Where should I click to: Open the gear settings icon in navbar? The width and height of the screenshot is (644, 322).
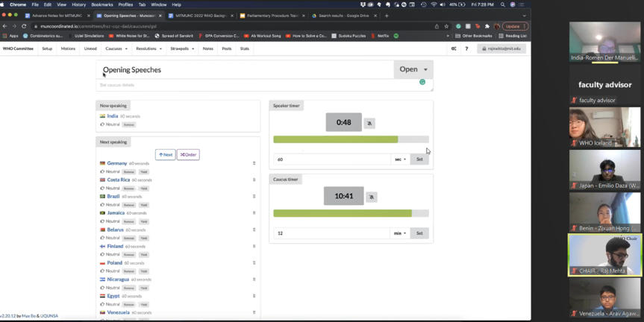point(454,48)
